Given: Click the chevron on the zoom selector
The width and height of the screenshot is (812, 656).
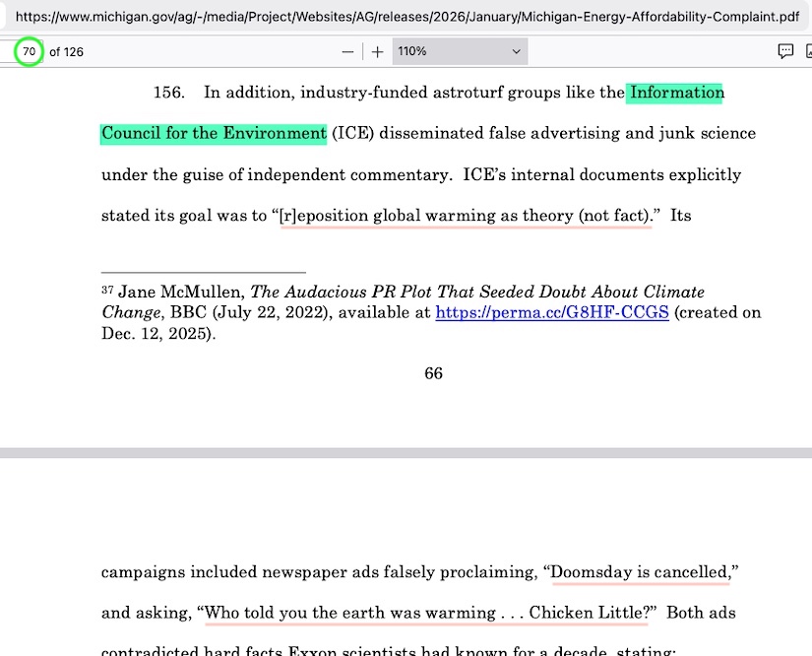Looking at the screenshot, I should [516, 52].
